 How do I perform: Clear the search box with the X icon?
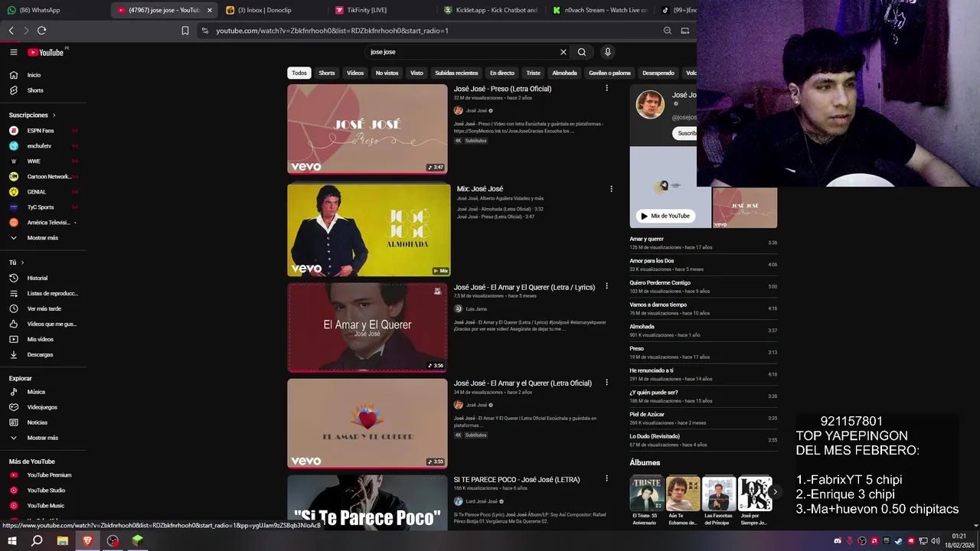click(563, 52)
